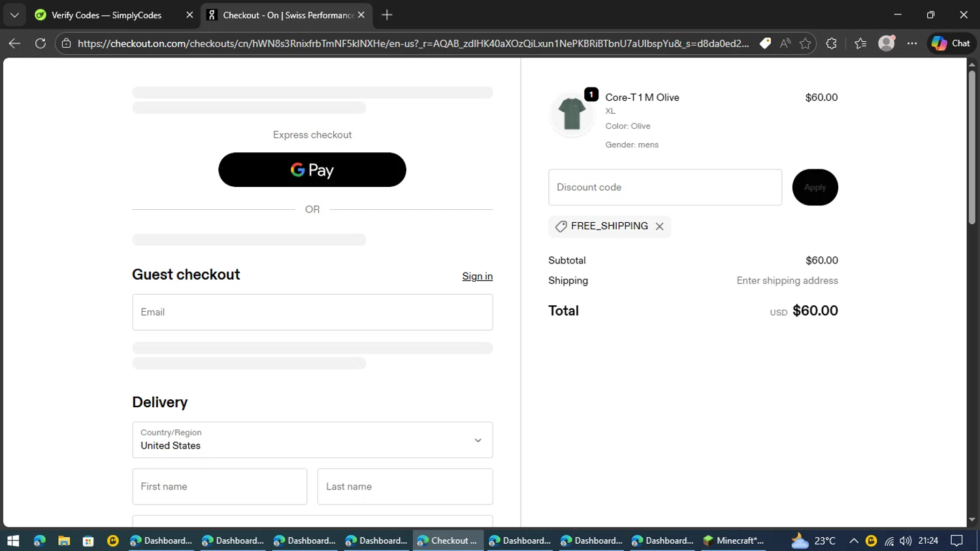Show hidden system tray icons
Image resolution: width=980 pixels, height=551 pixels.
click(x=854, y=541)
